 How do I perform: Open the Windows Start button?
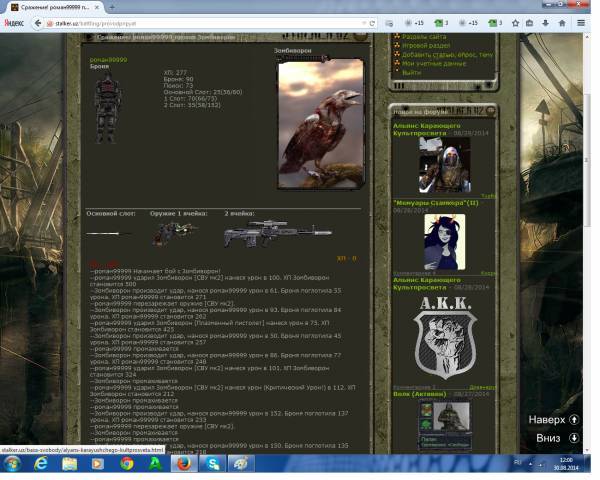11,464
